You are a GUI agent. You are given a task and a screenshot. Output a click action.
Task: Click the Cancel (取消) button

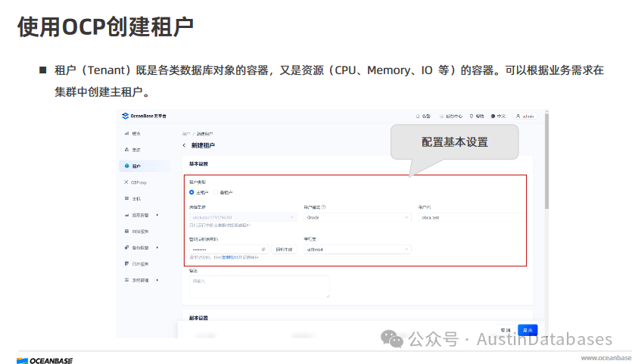pyautogui.click(x=506, y=330)
